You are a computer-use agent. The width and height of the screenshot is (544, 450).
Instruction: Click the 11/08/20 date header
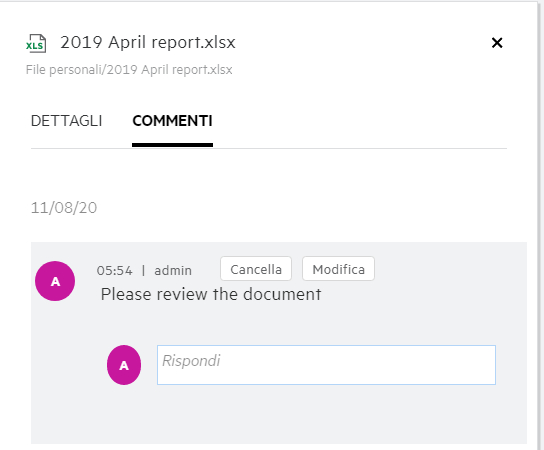[x=64, y=208]
